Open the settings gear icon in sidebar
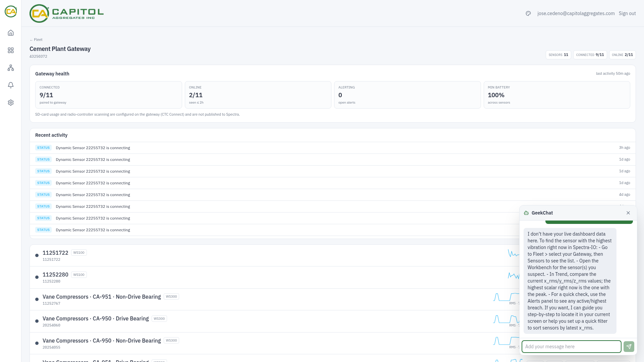The image size is (644, 362). tap(11, 103)
